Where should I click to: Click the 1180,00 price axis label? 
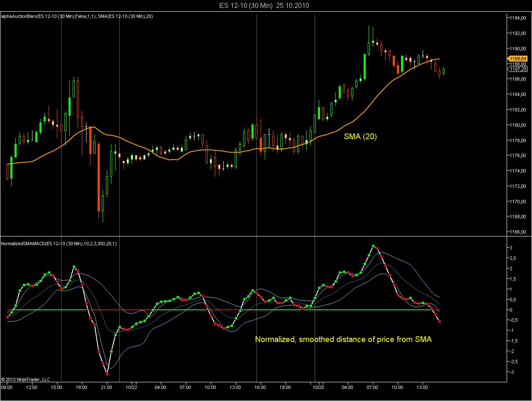pyautogui.click(x=518, y=125)
